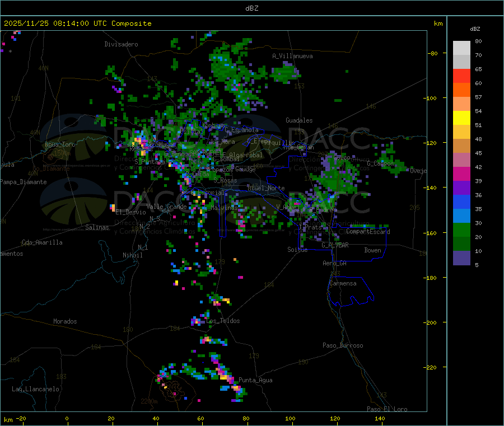Click the blue 36 dBZ color swatch
504x426 pixels.
pyautogui.click(x=461, y=202)
